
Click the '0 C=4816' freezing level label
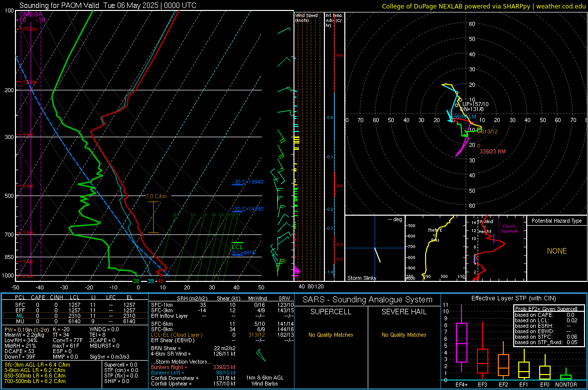[244, 253]
